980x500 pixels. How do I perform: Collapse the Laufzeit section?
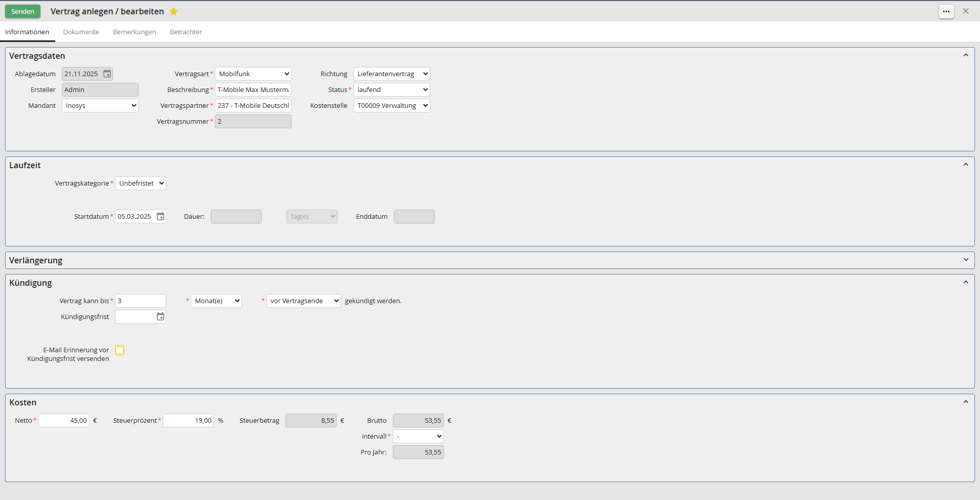point(965,165)
